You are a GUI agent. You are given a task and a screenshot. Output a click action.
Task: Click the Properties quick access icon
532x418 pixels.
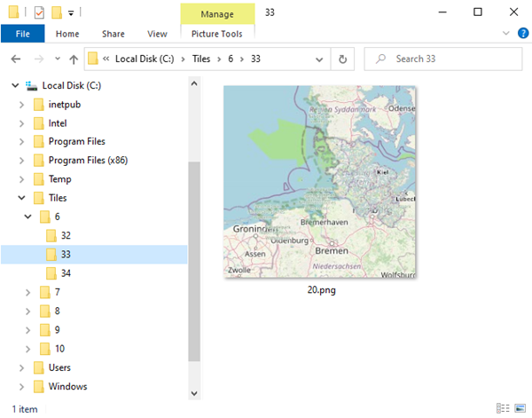pyautogui.click(x=38, y=12)
